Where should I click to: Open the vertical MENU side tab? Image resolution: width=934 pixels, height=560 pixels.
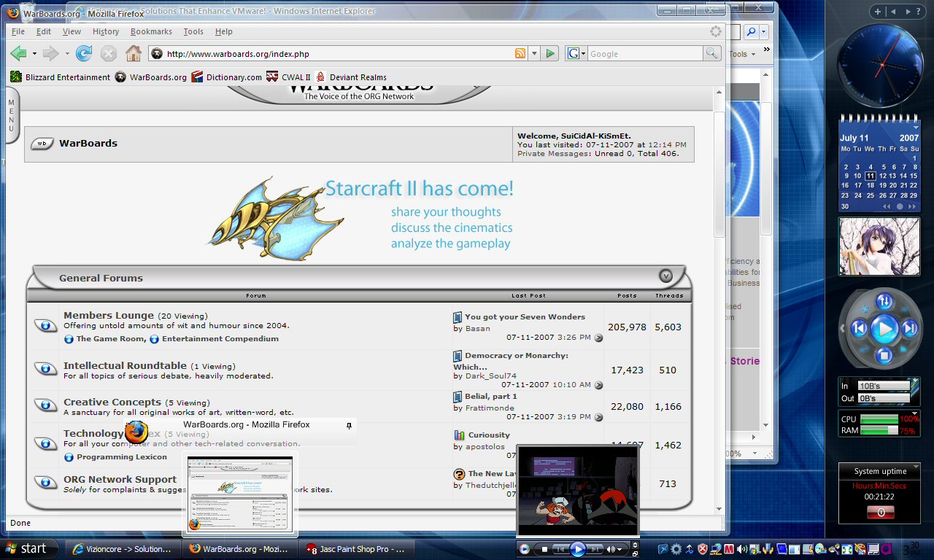pos(12,116)
